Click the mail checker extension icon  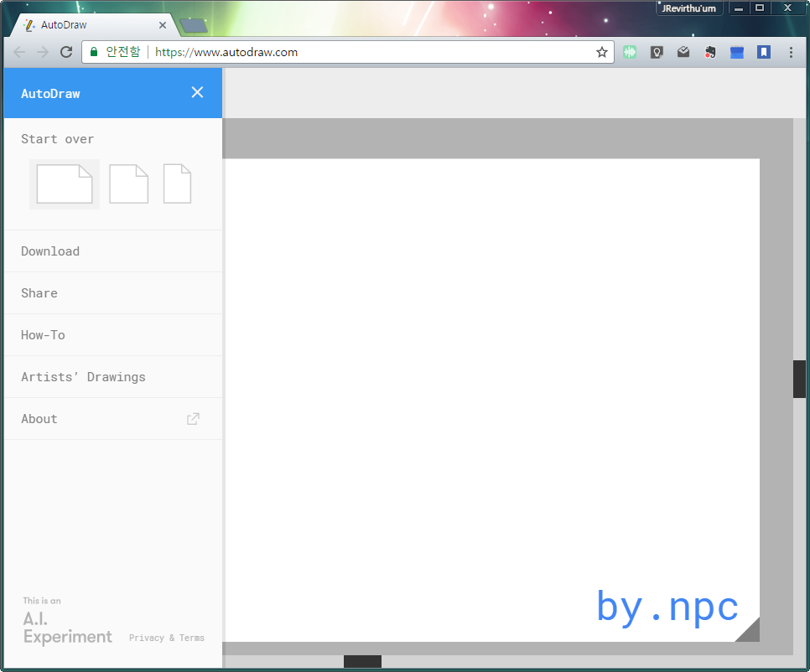tap(683, 52)
